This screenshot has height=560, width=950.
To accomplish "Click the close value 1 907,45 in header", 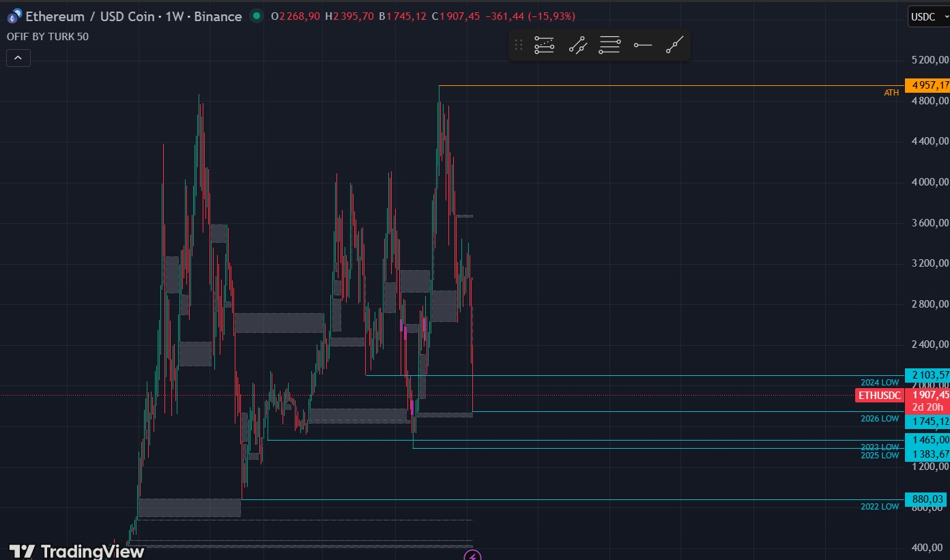I will coord(461,16).
